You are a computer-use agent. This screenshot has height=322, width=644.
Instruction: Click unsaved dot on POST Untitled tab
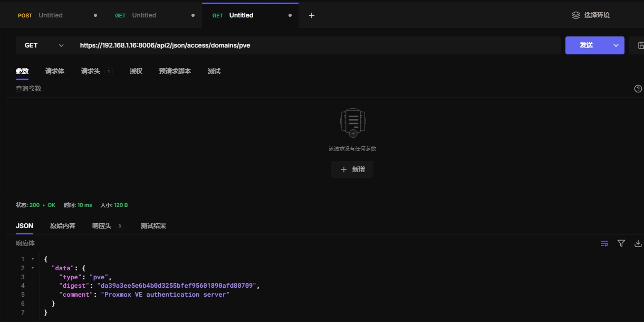pyautogui.click(x=95, y=15)
